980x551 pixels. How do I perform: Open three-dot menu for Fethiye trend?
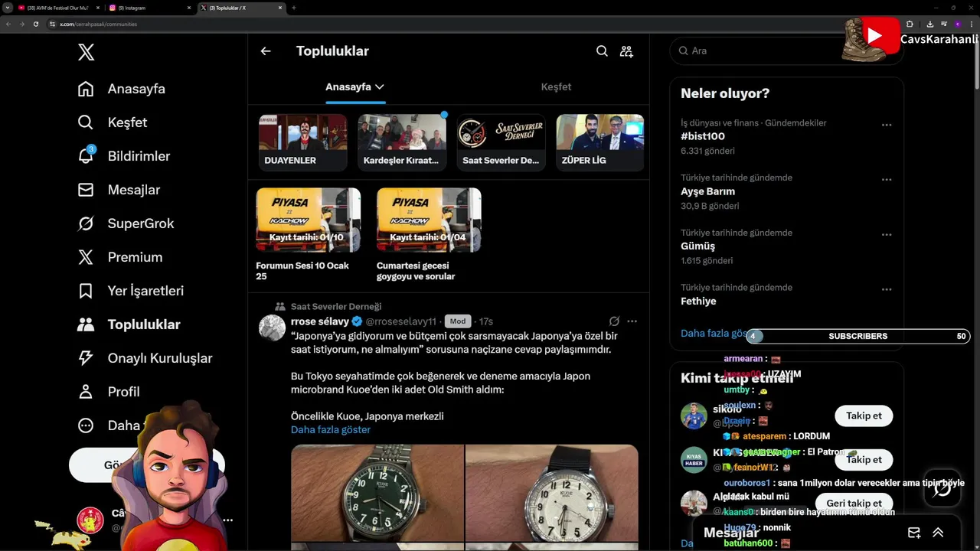[887, 290]
